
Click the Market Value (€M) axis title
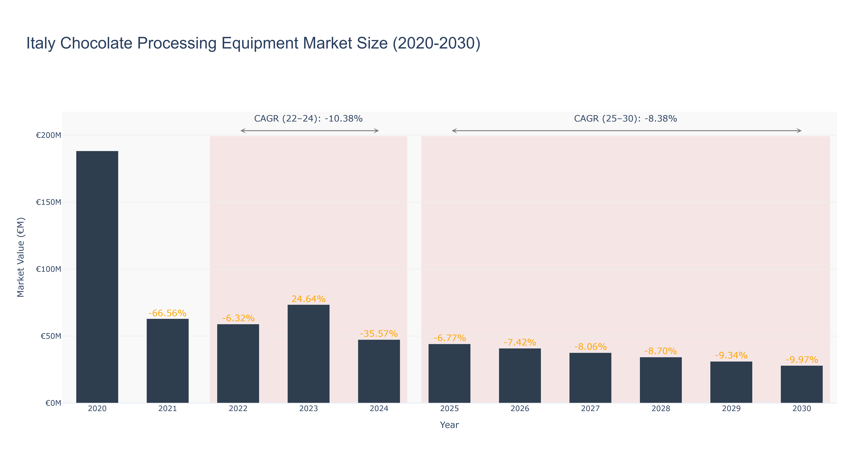coord(21,257)
